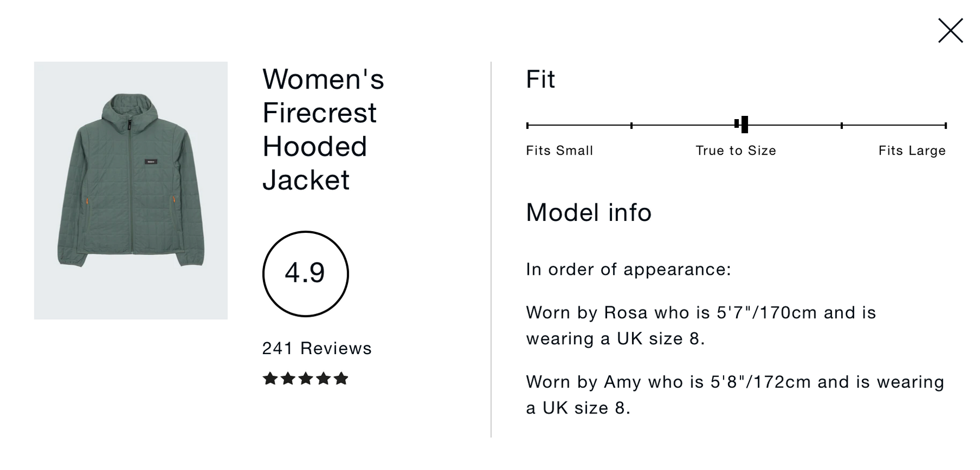Click the fifth rating star

(x=341, y=379)
